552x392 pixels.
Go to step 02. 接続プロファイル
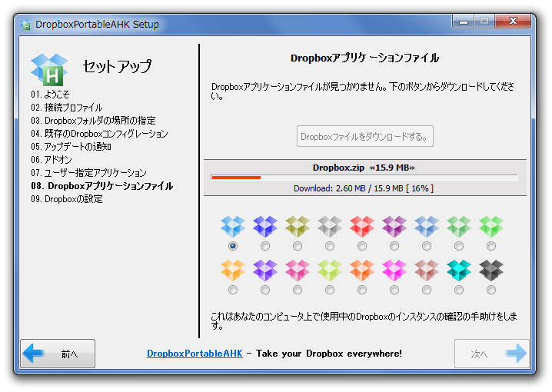[67, 108]
